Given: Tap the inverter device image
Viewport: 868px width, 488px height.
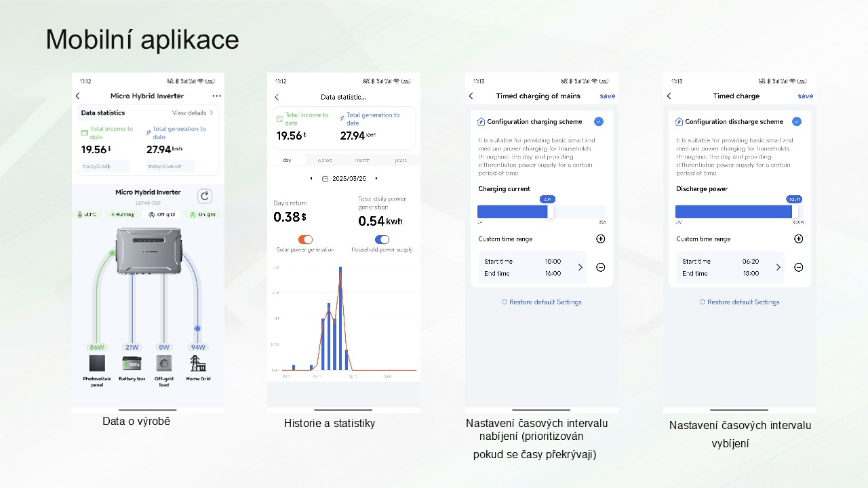Looking at the screenshot, I should click(149, 251).
